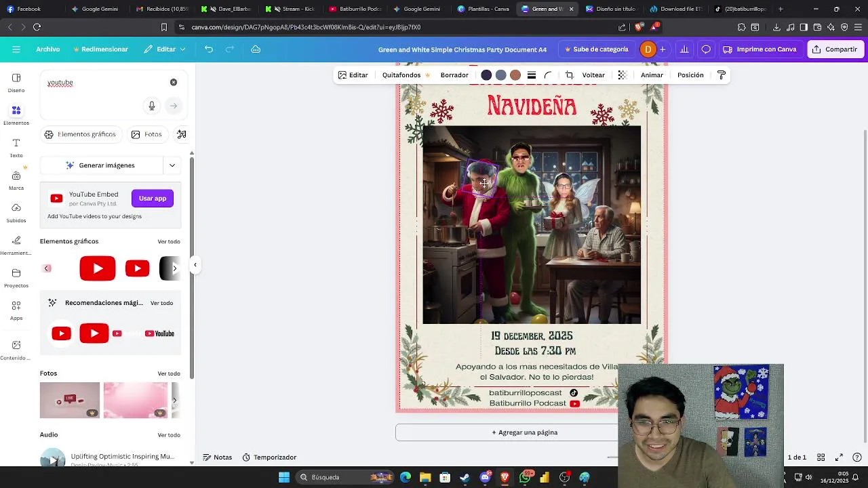Collapse the side panel handle
The image size is (868, 488).
pos(195,265)
